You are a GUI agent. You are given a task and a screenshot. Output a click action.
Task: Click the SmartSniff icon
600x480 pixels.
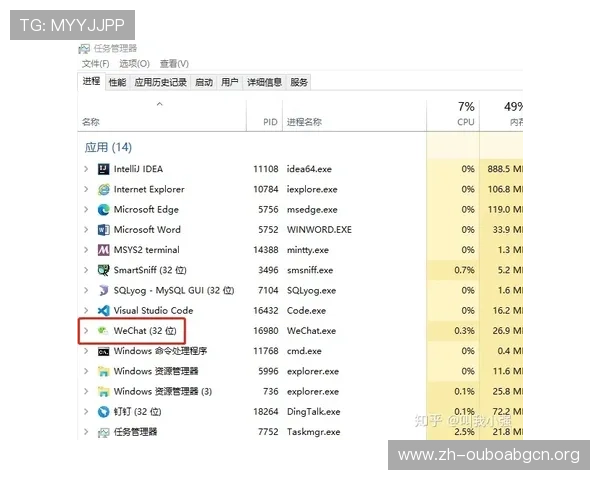pos(104,270)
